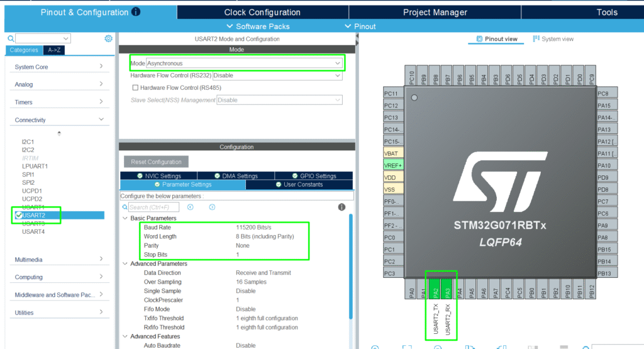
Task: Click the PA2 USART2_TX pin on the chip
Action: click(435, 292)
